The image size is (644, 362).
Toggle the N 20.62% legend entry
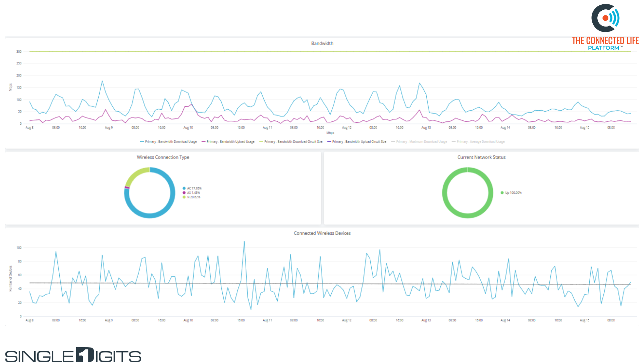click(192, 197)
